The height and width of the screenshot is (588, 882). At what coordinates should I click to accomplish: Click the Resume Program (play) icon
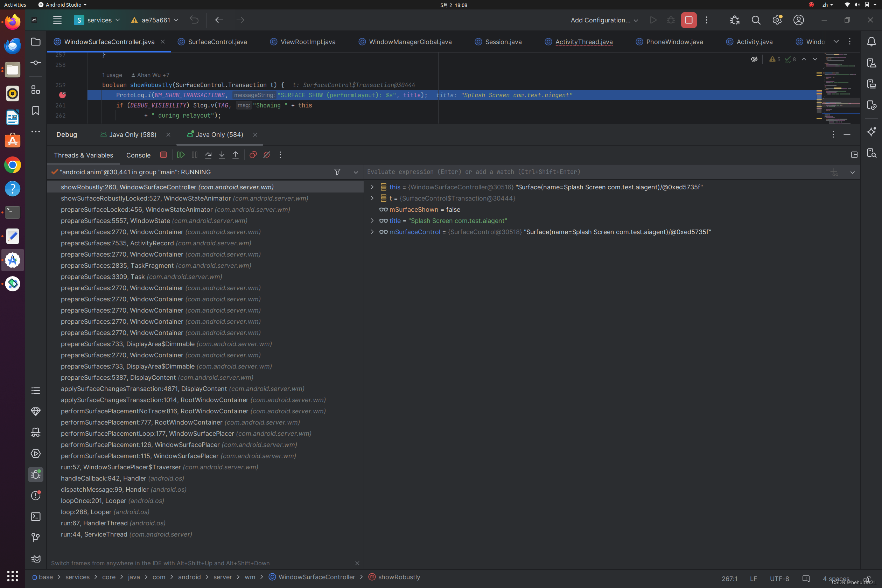pos(181,154)
